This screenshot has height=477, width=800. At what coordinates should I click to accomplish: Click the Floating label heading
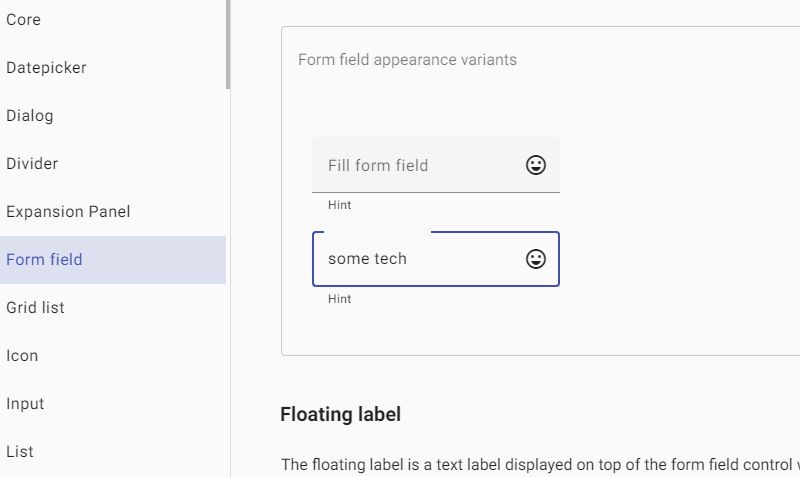(340, 414)
